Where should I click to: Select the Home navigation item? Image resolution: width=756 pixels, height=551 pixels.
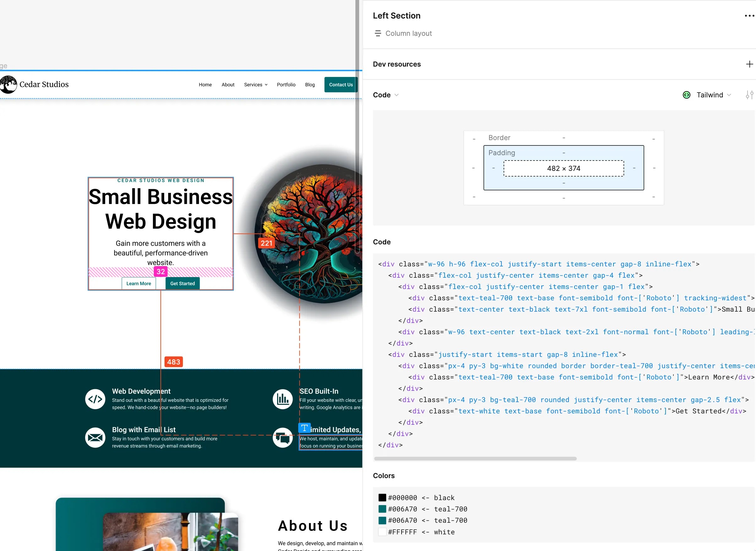(205, 85)
